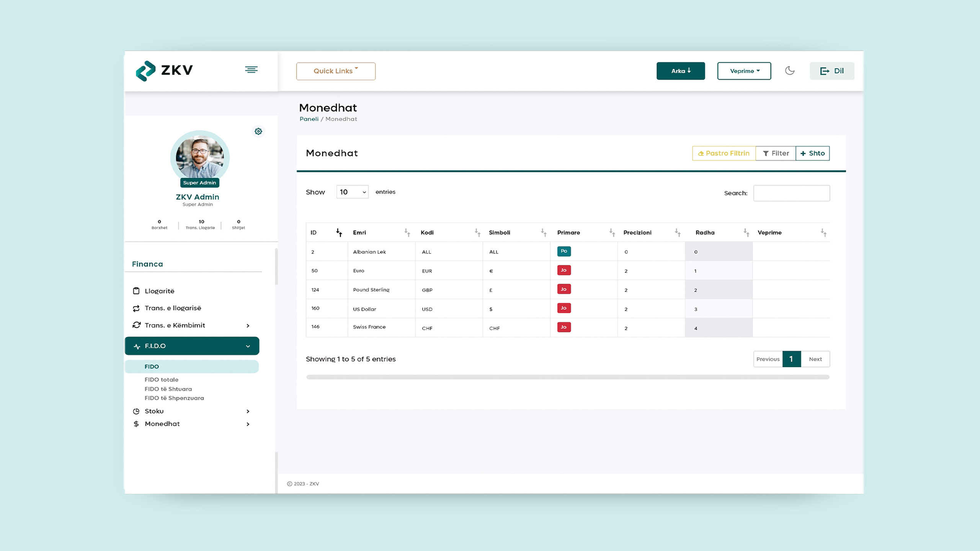
Task: Sort table by ID column arrows
Action: point(339,233)
